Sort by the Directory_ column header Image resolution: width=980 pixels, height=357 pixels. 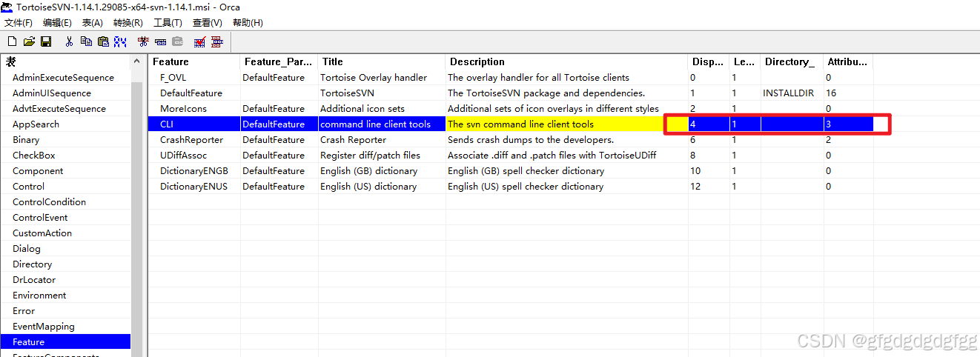click(x=792, y=61)
